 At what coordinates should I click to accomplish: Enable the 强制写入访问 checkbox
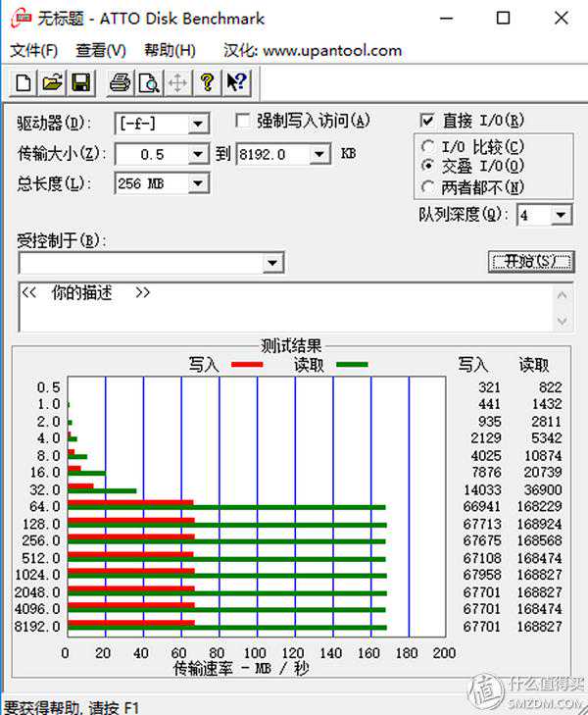click(243, 121)
